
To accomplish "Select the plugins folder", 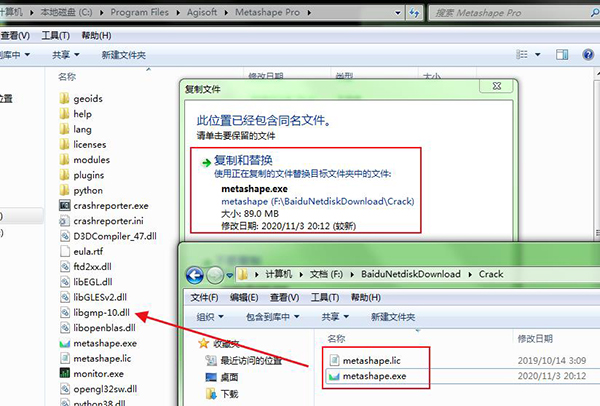I will point(82,175).
